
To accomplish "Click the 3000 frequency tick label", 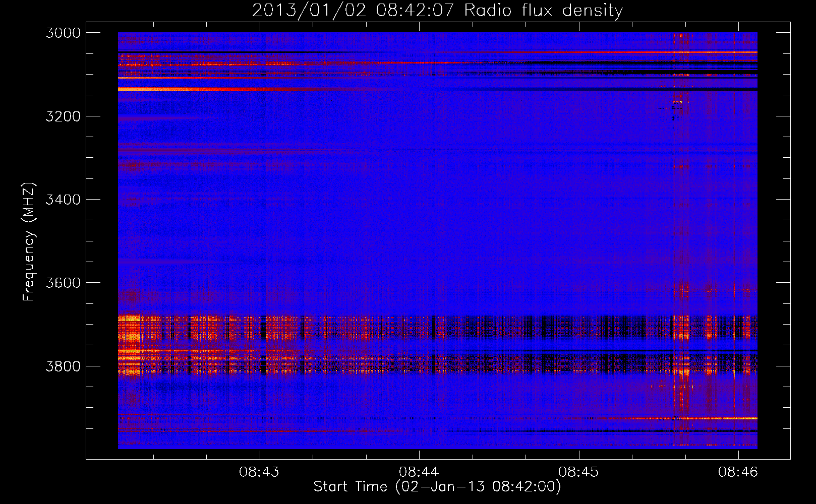I will [63, 33].
